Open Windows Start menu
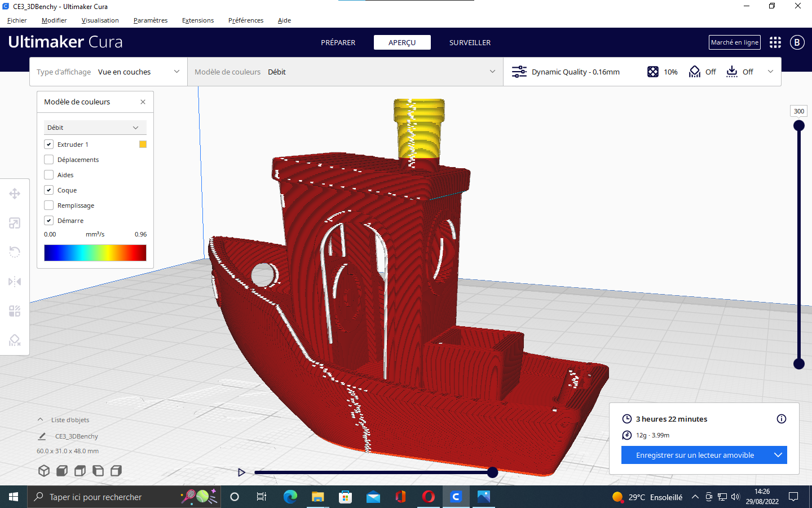The width and height of the screenshot is (812, 508). [14, 497]
